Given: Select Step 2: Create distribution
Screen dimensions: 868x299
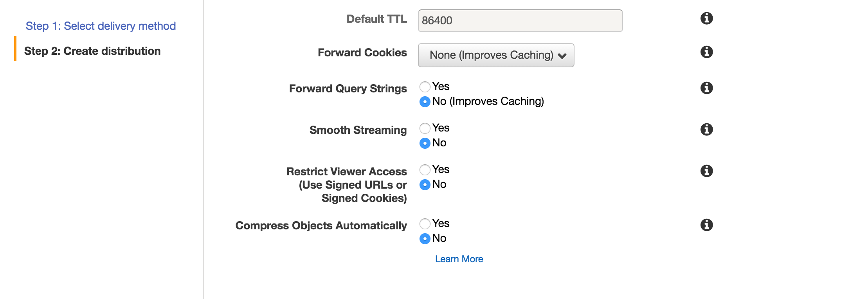Looking at the screenshot, I should point(92,51).
